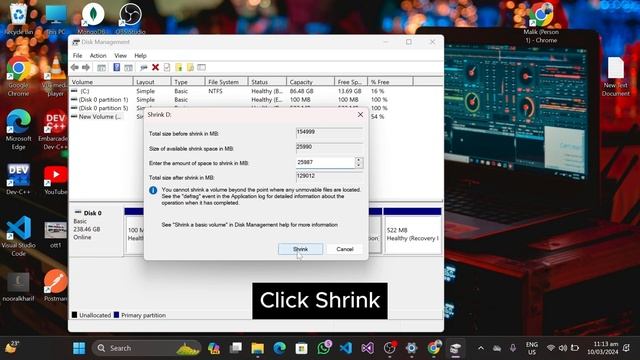Image resolution: width=640 pixels, height=360 pixels.
Task: Cancel the Shrink D: dialog
Action: coord(344,249)
